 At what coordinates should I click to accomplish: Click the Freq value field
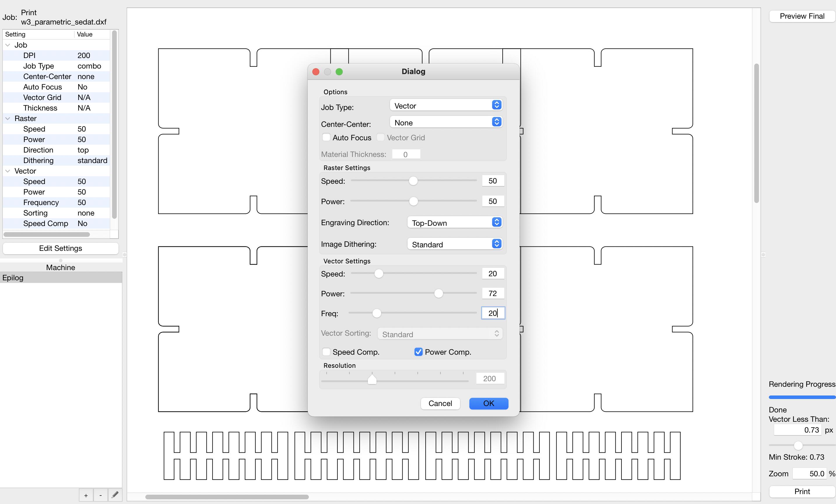(493, 313)
